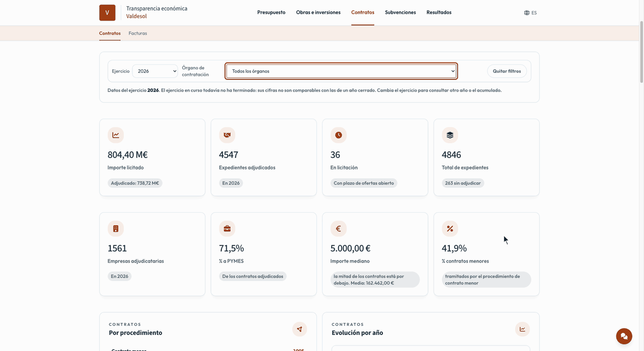
Task: Click the "De los contratos adjudicados" badge
Action: pos(253,276)
